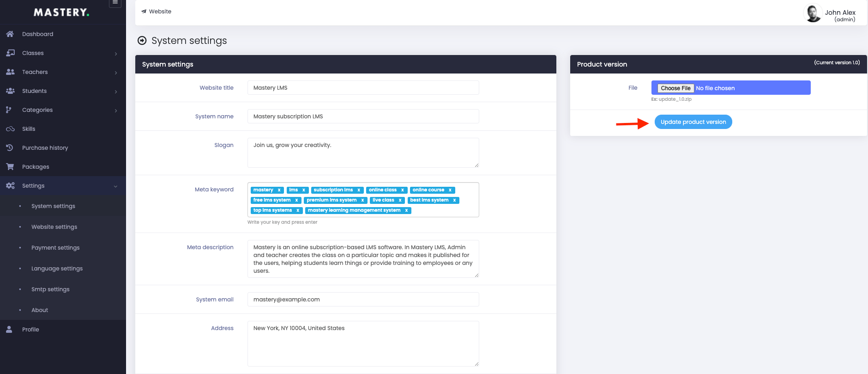Remove the 'lms' keyword tag

click(304, 190)
